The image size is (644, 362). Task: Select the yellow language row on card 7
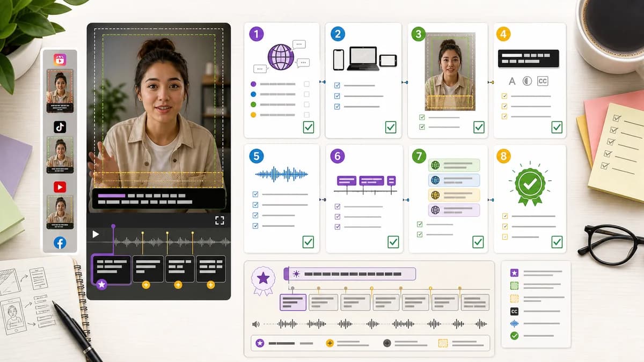(454, 195)
